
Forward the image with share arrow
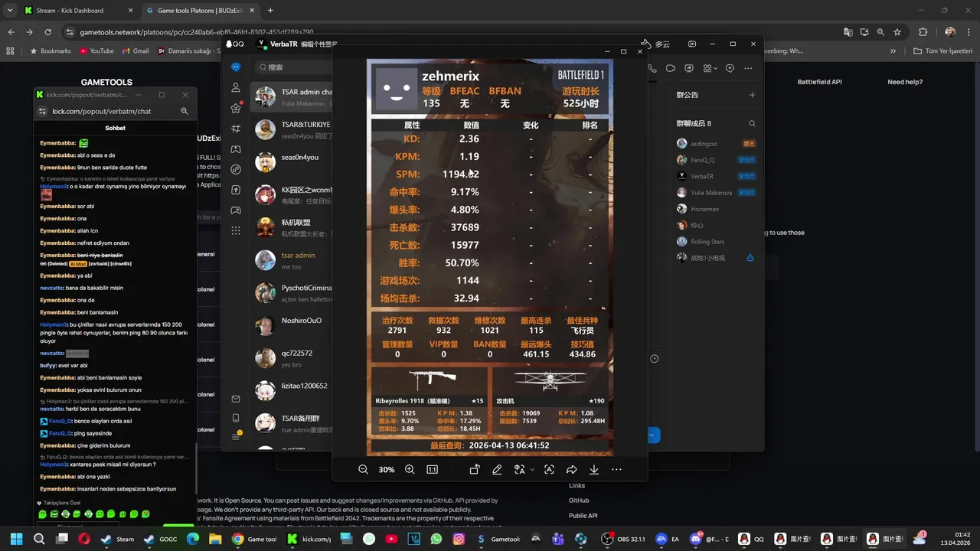(x=571, y=470)
